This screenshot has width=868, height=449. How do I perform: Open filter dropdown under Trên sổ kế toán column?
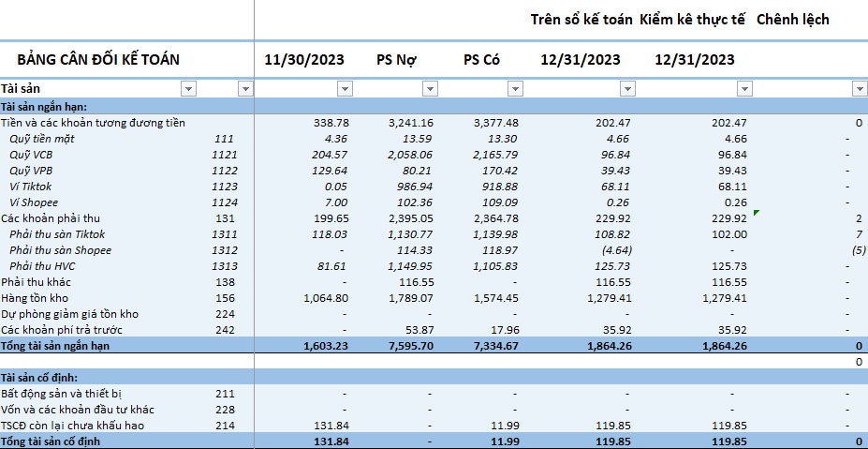pos(627,89)
